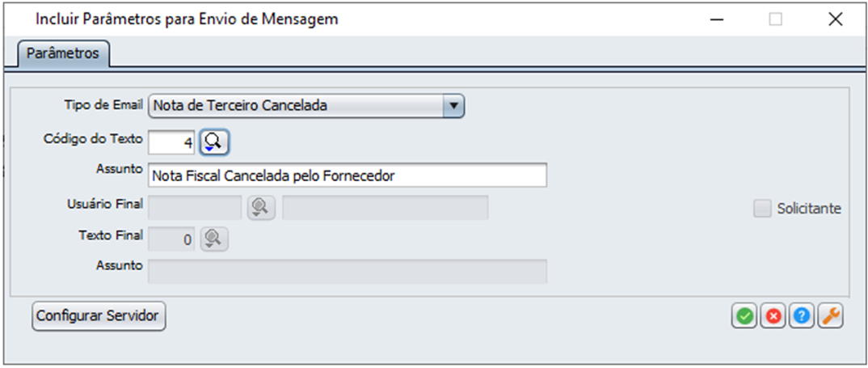Click into the first Assunto text field
The height and width of the screenshot is (368, 868).
click(348, 176)
